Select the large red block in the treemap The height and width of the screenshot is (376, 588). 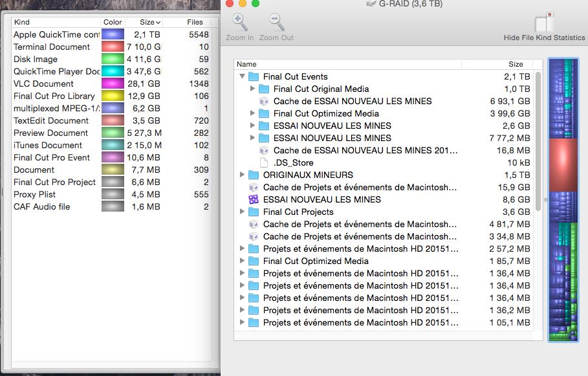pyautogui.click(x=563, y=165)
